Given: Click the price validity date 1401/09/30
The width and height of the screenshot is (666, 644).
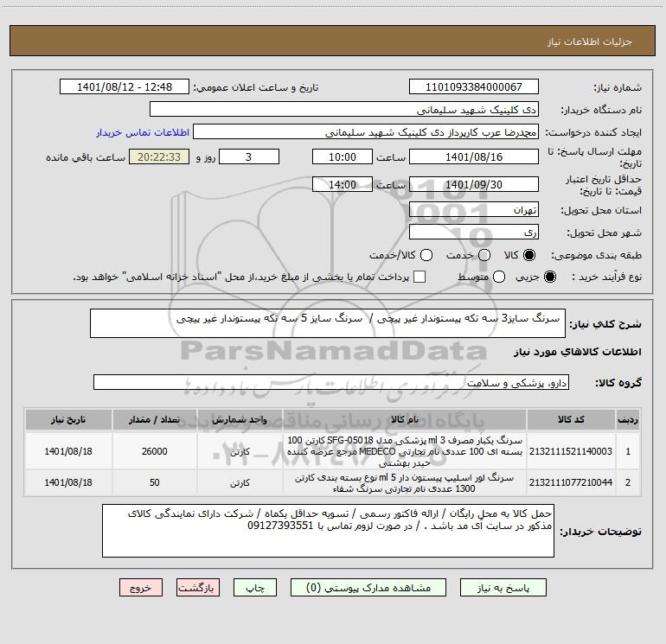Looking at the screenshot, I should coord(474,184).
